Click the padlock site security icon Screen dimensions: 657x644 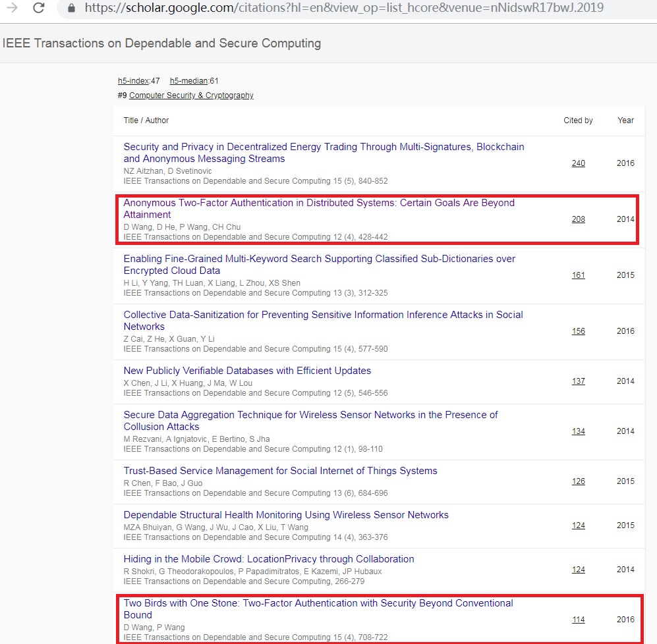(x=71, y=8)
